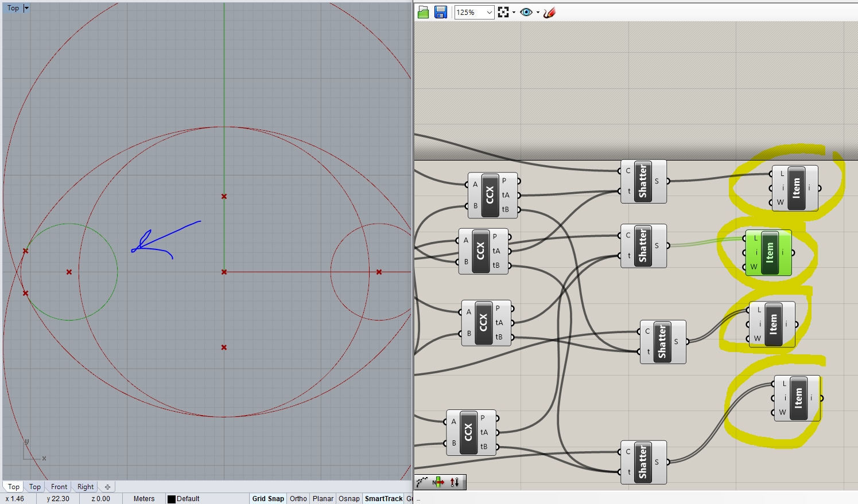Click the Meters units status bar pane

point(144,499)
